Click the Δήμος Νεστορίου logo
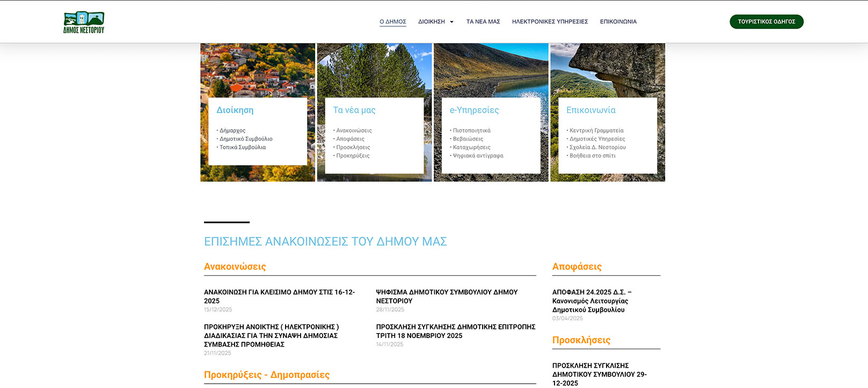Image resolution: width=868 pixels, height=388 pixels. [84, 22]
